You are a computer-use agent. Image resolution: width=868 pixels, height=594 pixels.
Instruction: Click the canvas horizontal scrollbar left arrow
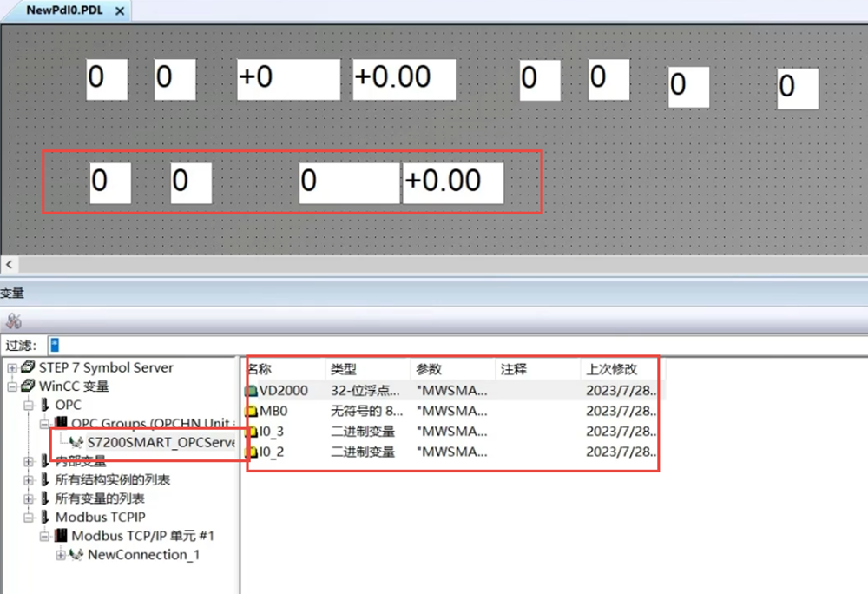(x=9, y=264)
